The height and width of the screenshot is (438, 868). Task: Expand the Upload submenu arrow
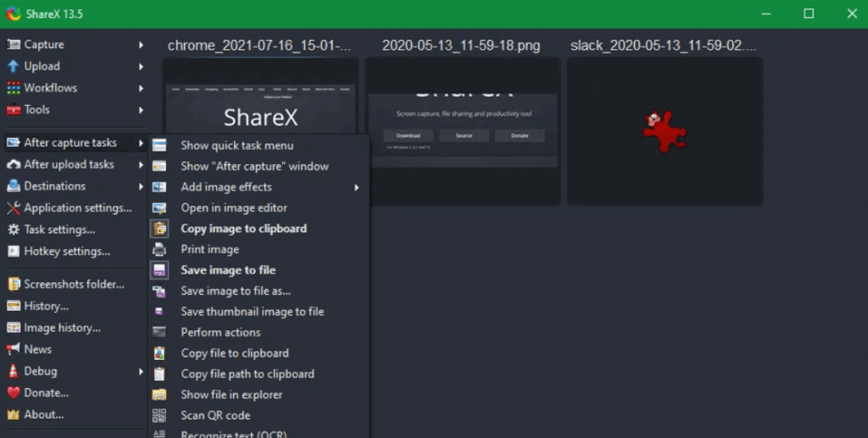[141, 66]
